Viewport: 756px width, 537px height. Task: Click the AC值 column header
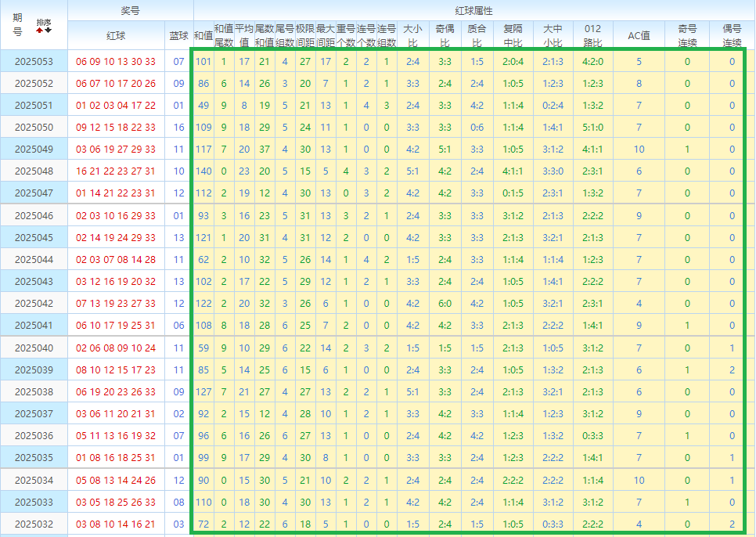pos(639,35)
